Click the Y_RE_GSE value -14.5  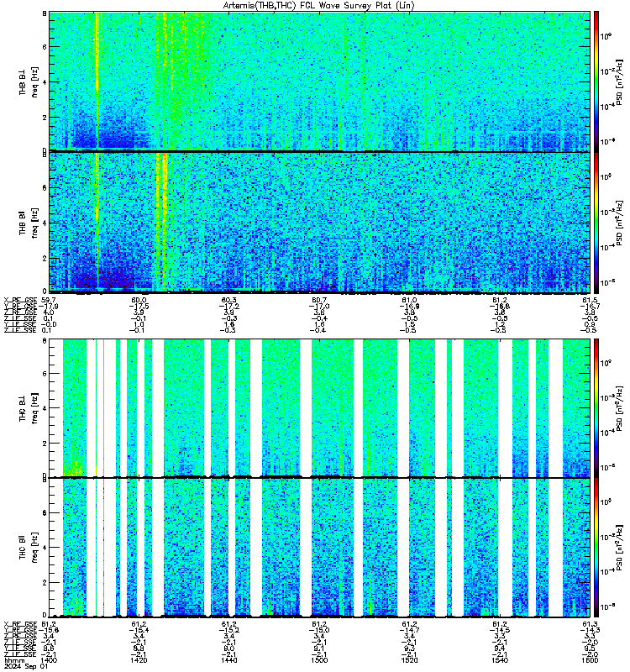[x=500, y=630]
